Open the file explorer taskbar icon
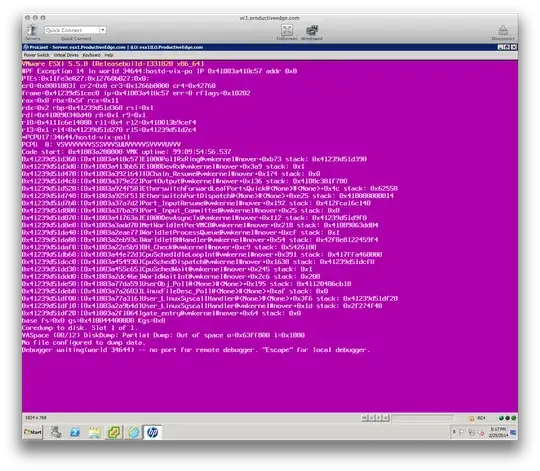The height and width of the screenshot is (471, 540). pyautogui.click(x=94, y=432)
